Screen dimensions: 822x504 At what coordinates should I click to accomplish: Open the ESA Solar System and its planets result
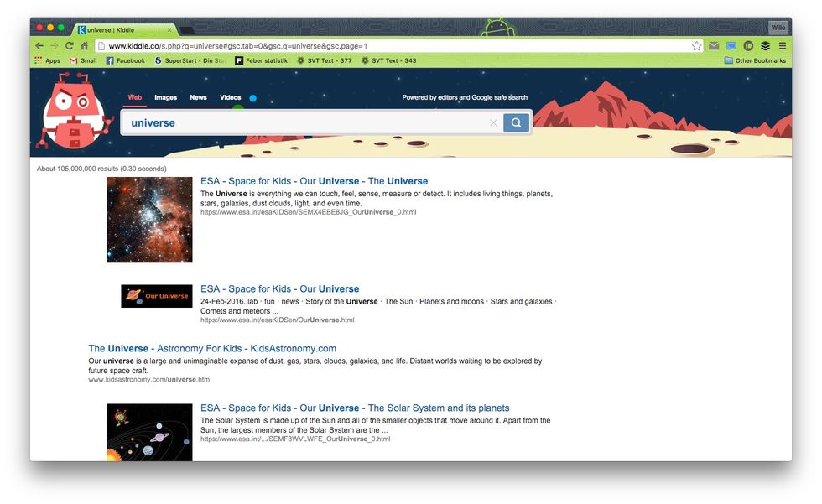(355, 408)
